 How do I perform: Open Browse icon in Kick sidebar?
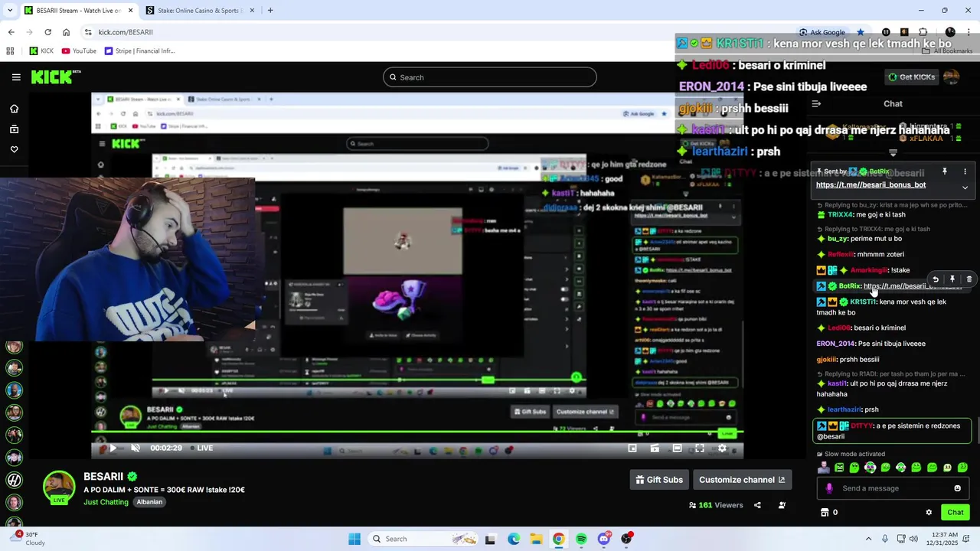(x=14, y=129)
